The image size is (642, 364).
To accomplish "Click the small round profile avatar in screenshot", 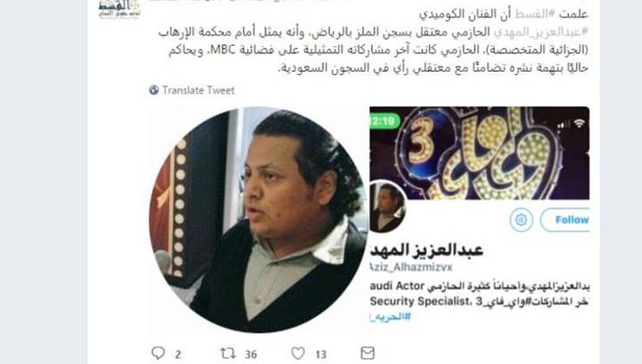I will point(386,206).
